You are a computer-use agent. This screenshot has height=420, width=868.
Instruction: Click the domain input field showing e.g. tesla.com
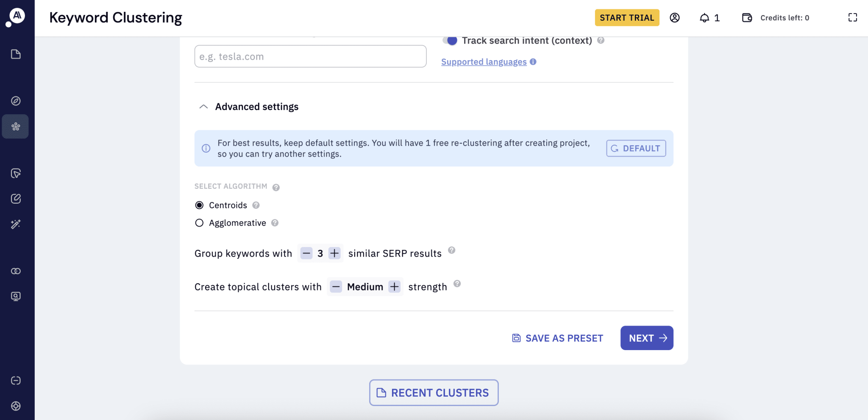pos(309,56)
